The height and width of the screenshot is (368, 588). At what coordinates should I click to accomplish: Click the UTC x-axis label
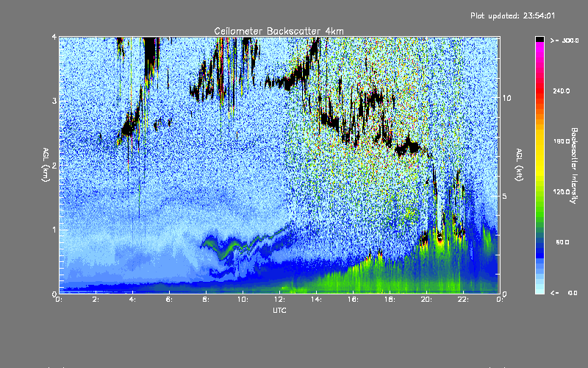pyautogui.click(x=279, y=310)
